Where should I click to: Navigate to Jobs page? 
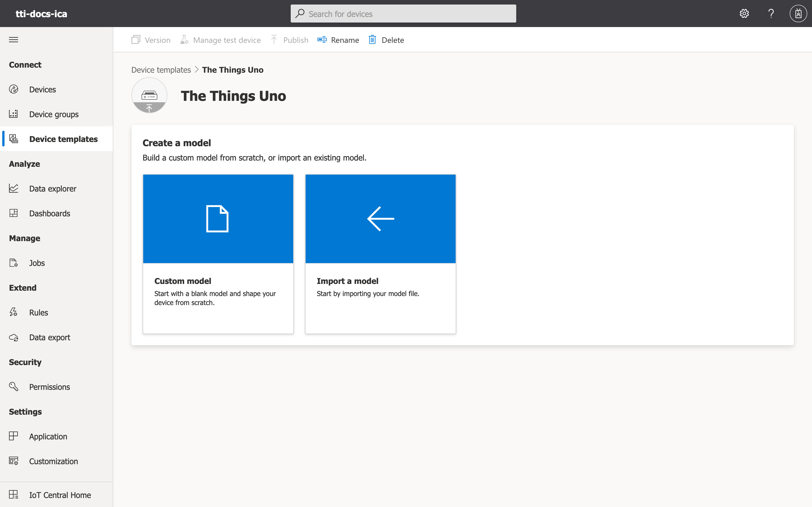[x=37, y=263]
